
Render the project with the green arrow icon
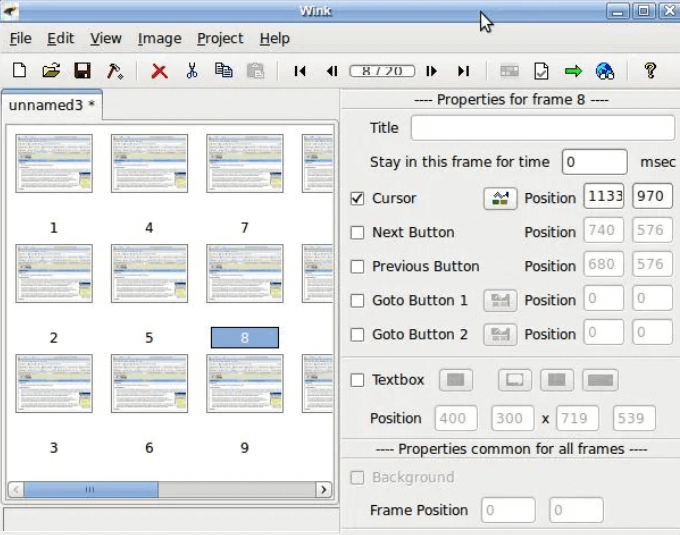[573, 71]
